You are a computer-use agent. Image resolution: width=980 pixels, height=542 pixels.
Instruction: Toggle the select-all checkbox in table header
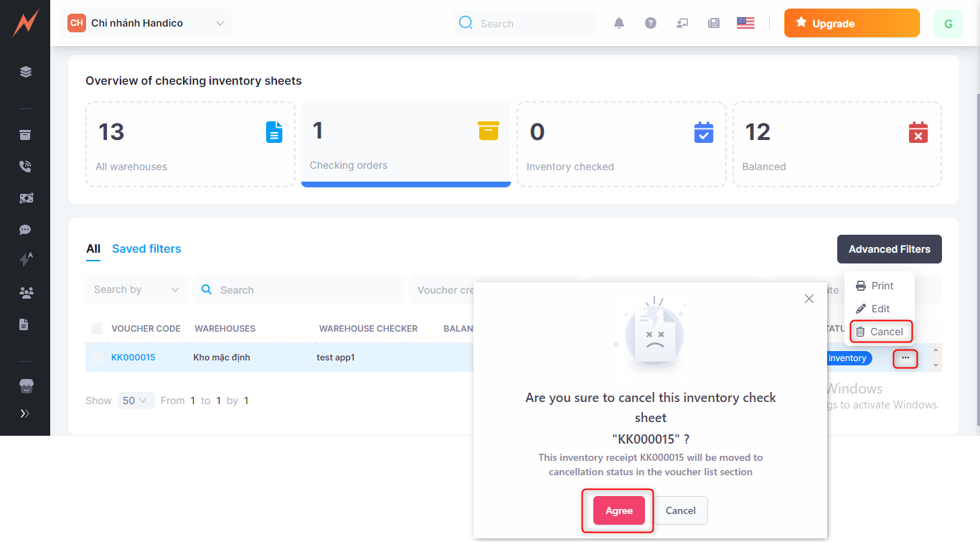(97, 329)
